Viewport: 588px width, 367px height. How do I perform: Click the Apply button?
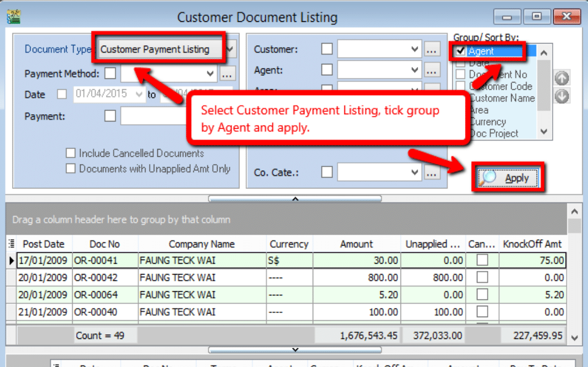508,178
